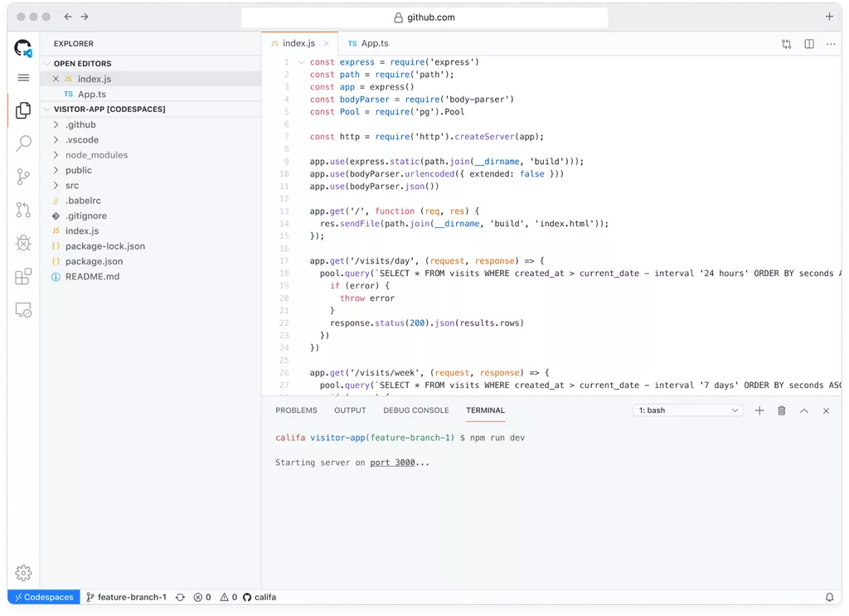Open the Remote Explorer icon

point(23,309)
